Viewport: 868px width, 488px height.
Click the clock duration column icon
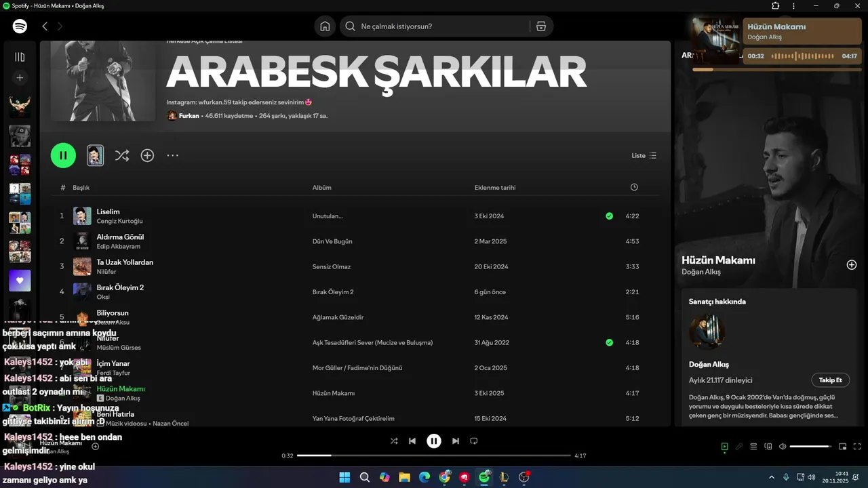(634, 187)
